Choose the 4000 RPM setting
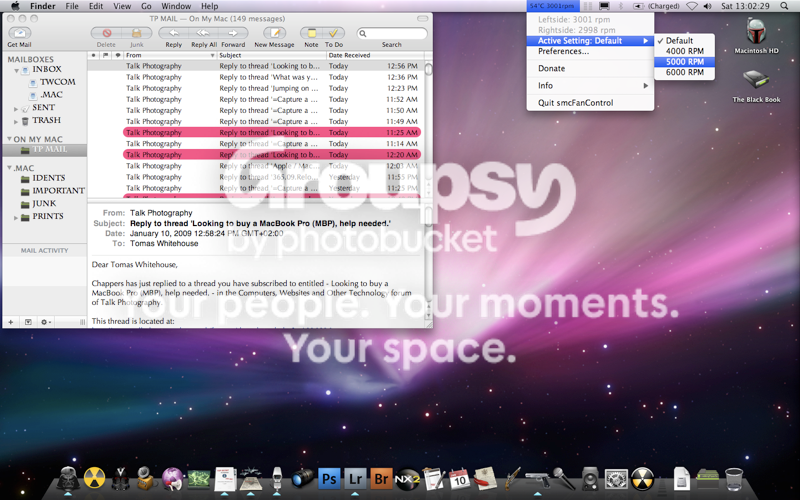 tap(684, 51)
